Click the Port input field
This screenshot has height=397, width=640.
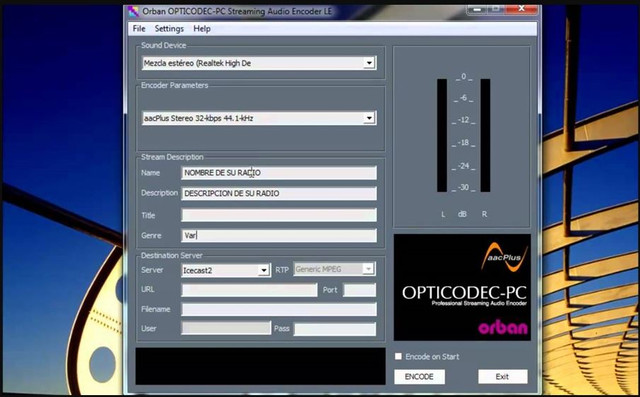(360, 290)
